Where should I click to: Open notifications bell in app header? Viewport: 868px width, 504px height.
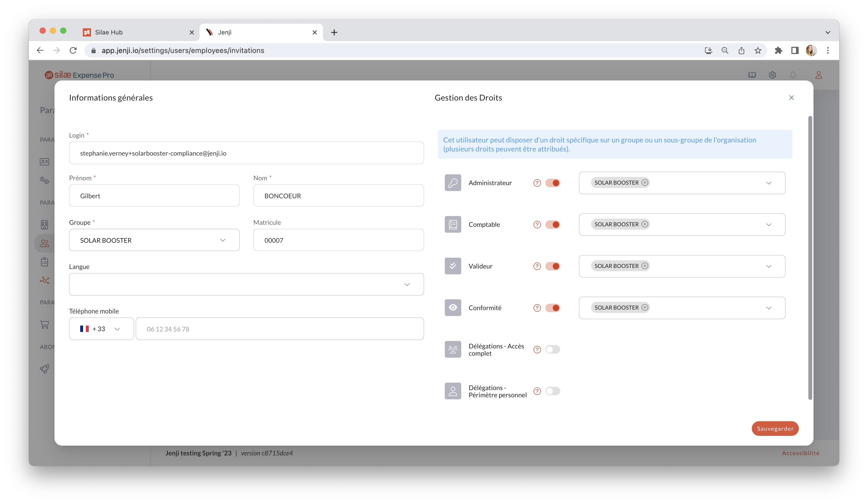point(793,75)
